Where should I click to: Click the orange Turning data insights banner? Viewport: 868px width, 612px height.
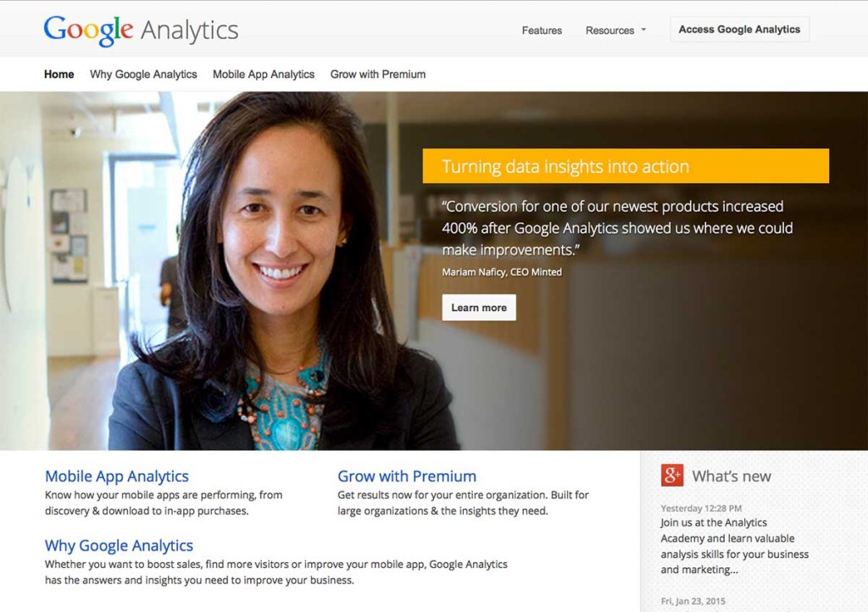[x=625, y=166]
